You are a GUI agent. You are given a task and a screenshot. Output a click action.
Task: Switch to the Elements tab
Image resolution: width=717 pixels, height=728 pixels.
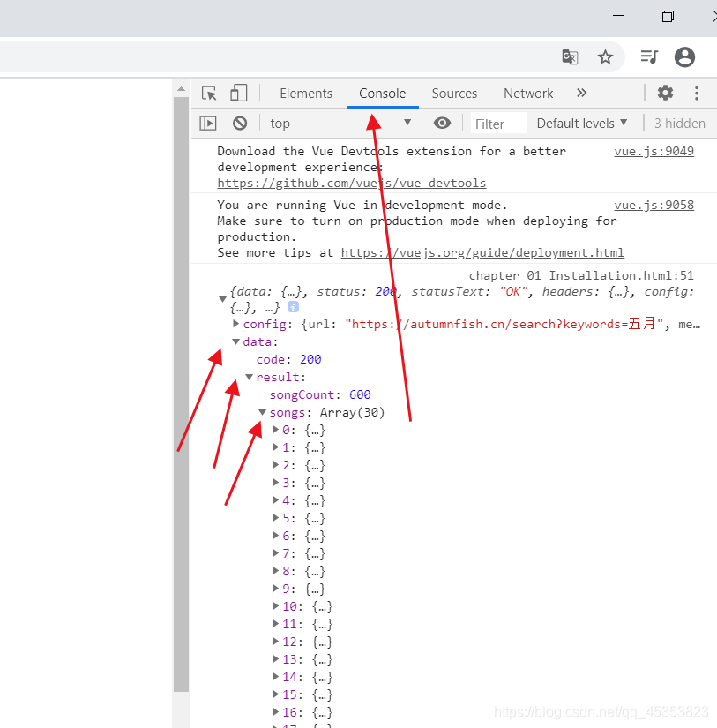(306, 94)
